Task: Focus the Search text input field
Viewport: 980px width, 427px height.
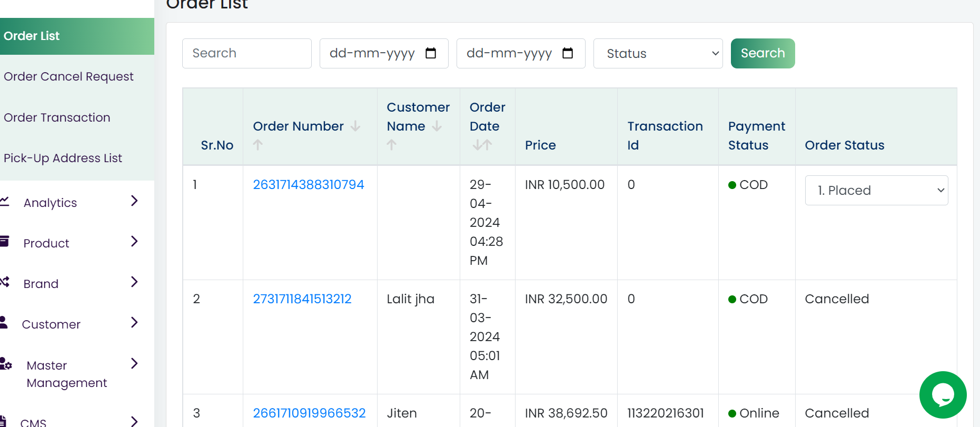Action: (x=246, y=53)
